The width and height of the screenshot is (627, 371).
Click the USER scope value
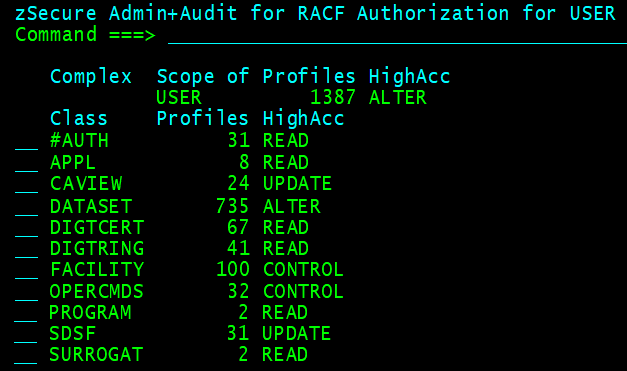pyautogui.click(x=179, y=98)
